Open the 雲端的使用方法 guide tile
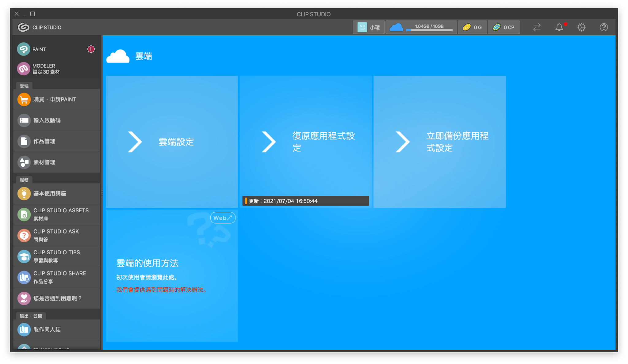The width and height of the screenshot is (628, 364). 172,276
